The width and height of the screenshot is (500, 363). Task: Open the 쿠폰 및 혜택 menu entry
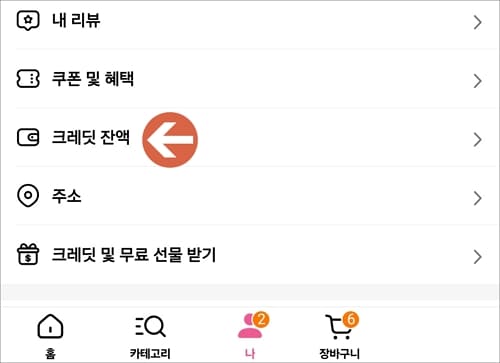tap(250, 79)
